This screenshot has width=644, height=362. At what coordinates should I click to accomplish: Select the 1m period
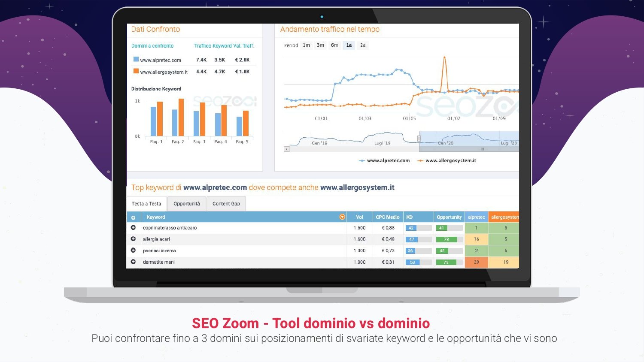click(307, 45)
